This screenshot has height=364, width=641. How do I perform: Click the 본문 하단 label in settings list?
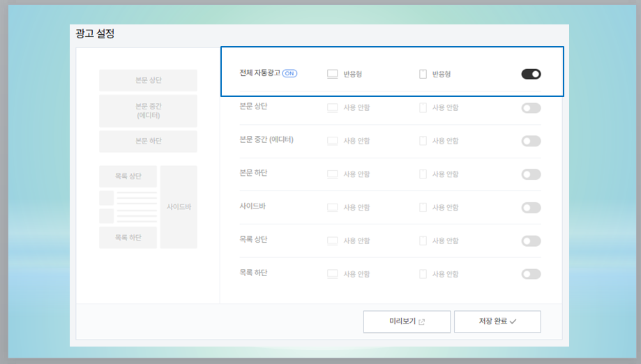(253, 173)
